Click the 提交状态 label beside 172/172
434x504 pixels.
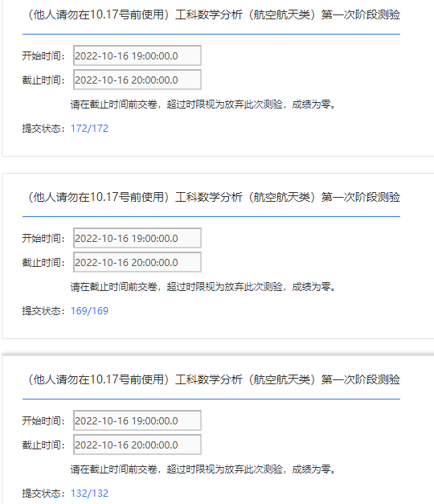pyautogui.click(x=43, y=129)
